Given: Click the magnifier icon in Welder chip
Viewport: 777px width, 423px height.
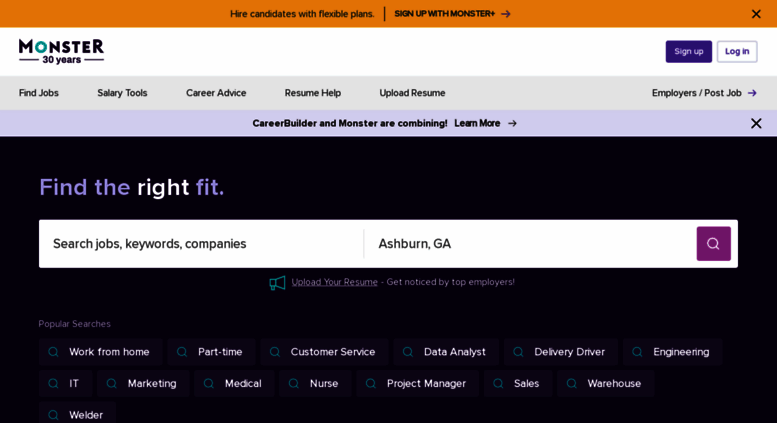Looking at the screenshot, I should [53, 415].
